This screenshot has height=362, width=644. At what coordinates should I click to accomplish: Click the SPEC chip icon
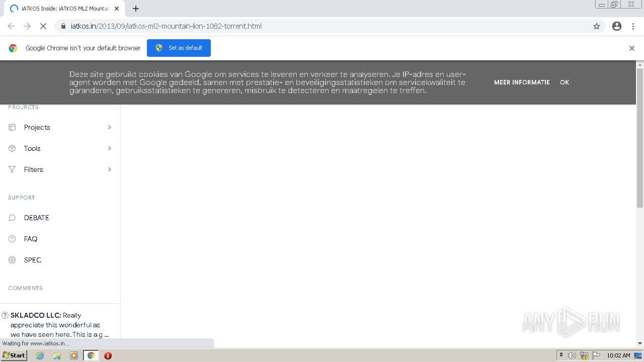pyautogui.click(x=12, y=260)
